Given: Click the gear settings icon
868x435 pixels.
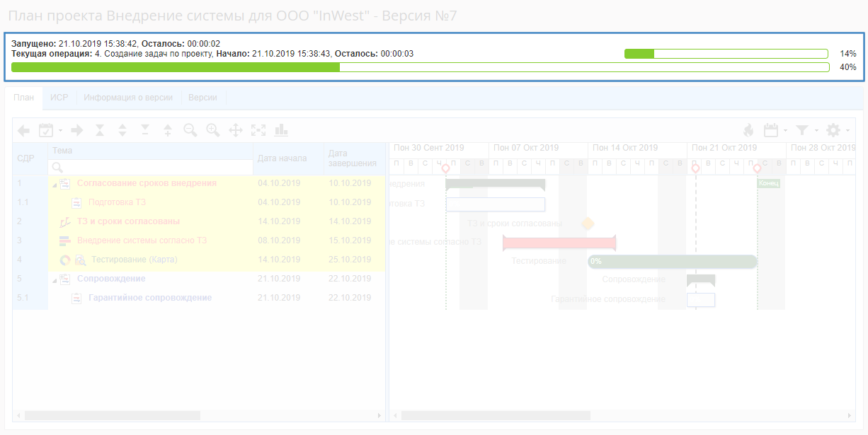Looking at the screenshot, I should point(833,130).
